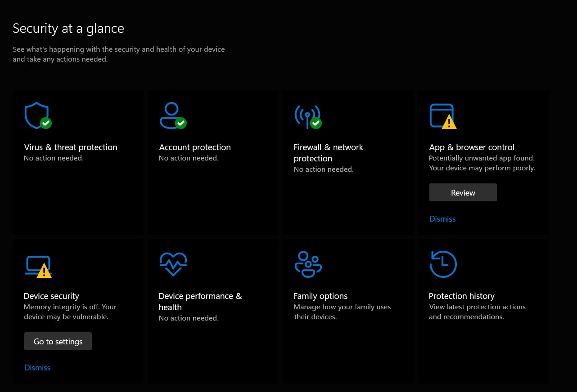Select the Firewall & network protection heading

328,153
